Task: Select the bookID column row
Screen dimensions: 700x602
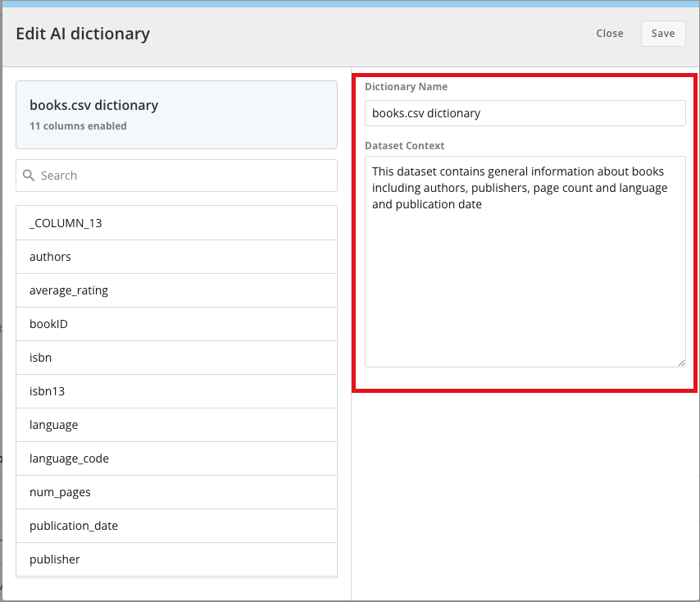Action: [176, 324]
